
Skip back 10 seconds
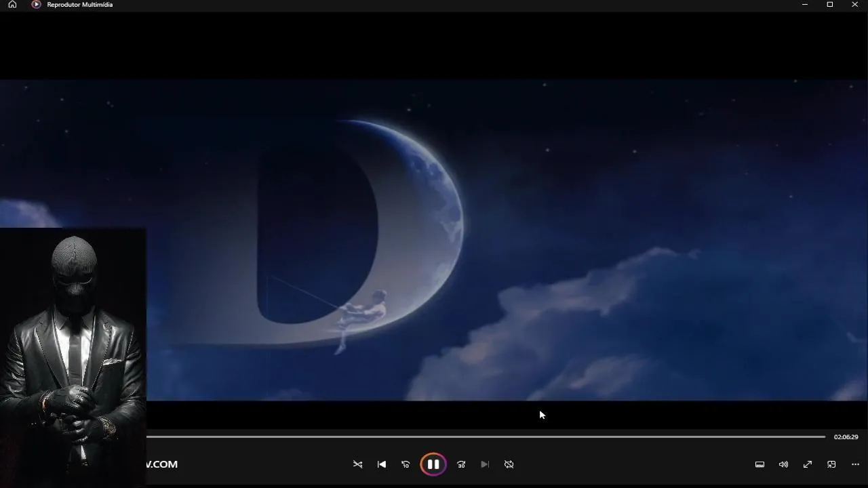pos(406,464)
